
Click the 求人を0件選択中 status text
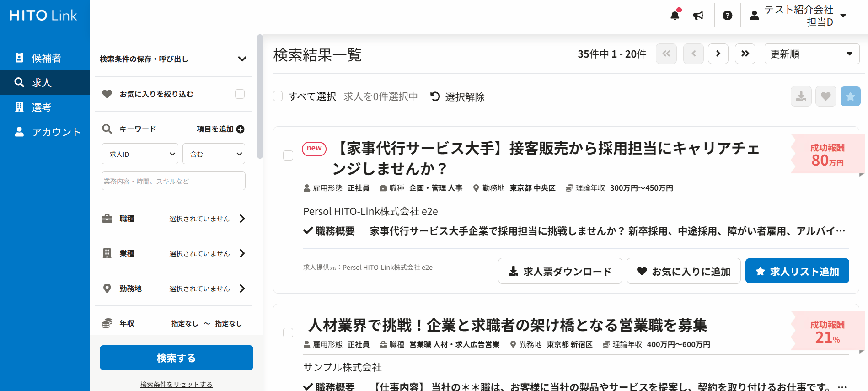(381, 96)
